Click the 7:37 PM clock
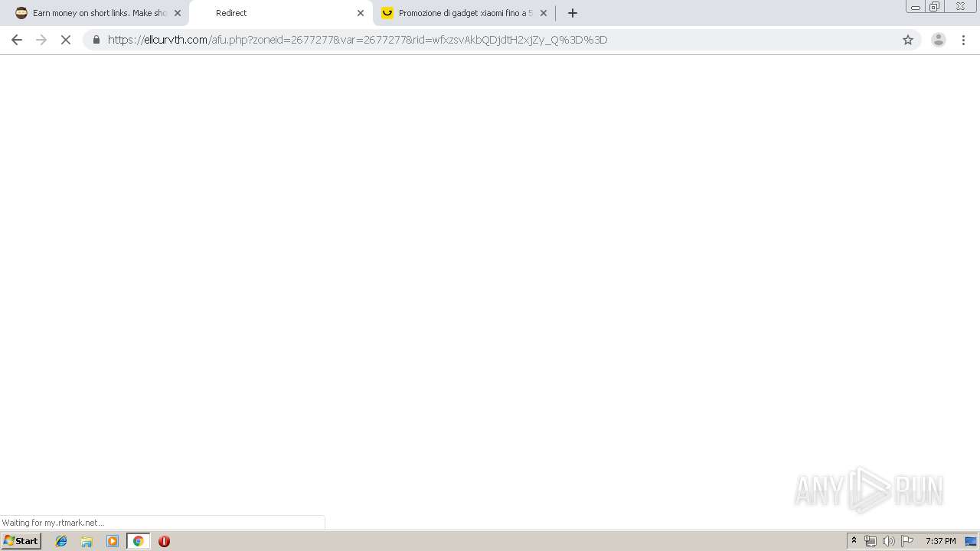 pyautogui.click(x=941, y=541)
